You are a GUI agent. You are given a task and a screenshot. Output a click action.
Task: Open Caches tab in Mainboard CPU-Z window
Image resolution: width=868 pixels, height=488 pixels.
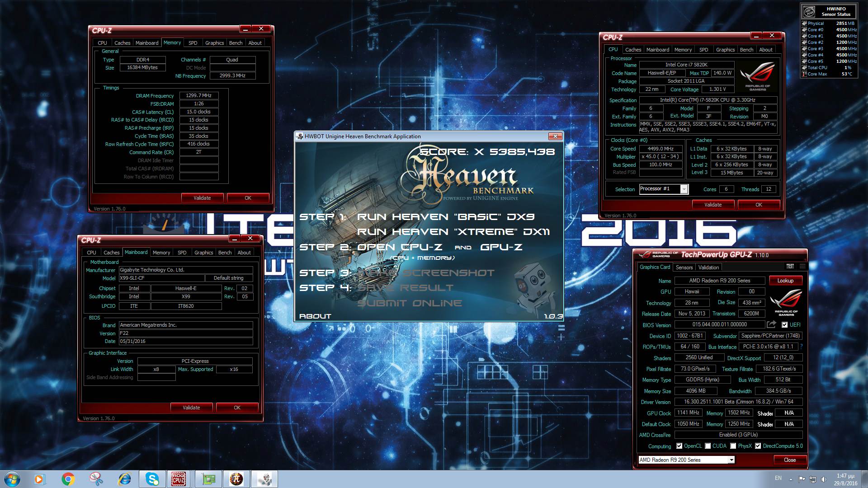[112, 253]
